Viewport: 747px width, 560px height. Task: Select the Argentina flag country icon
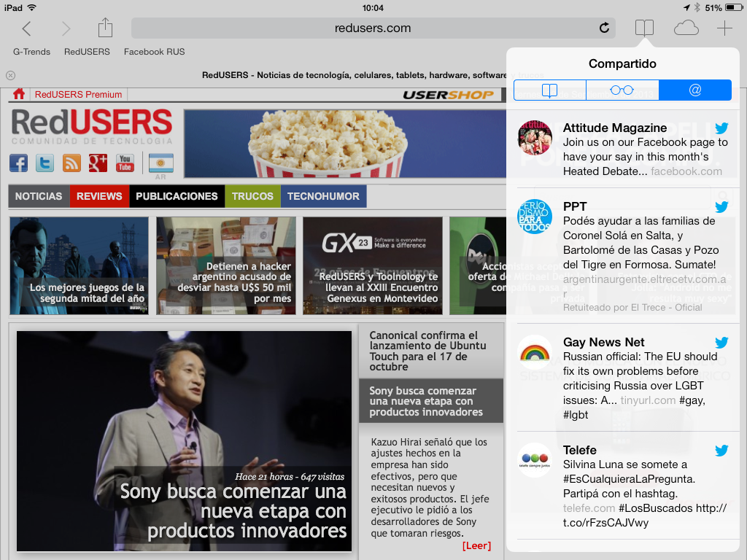coord(161,163)
